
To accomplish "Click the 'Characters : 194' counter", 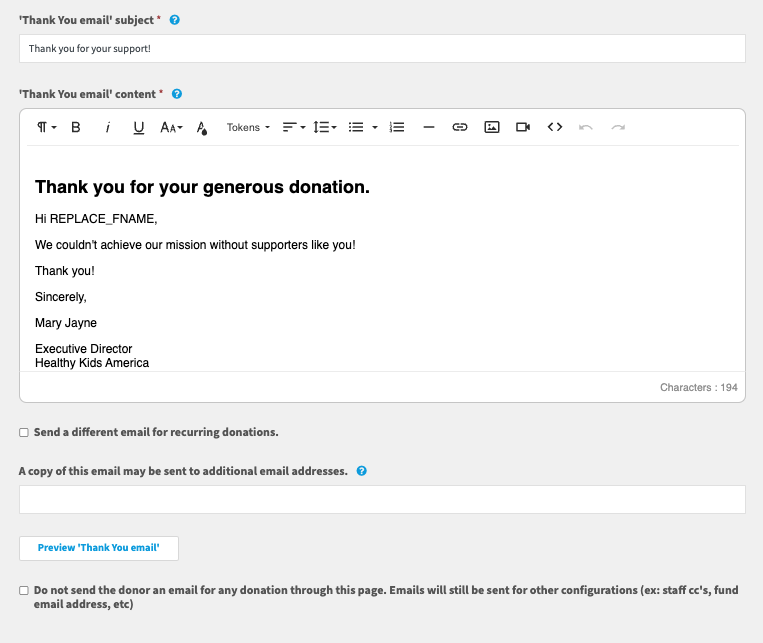I will (699, 387).
